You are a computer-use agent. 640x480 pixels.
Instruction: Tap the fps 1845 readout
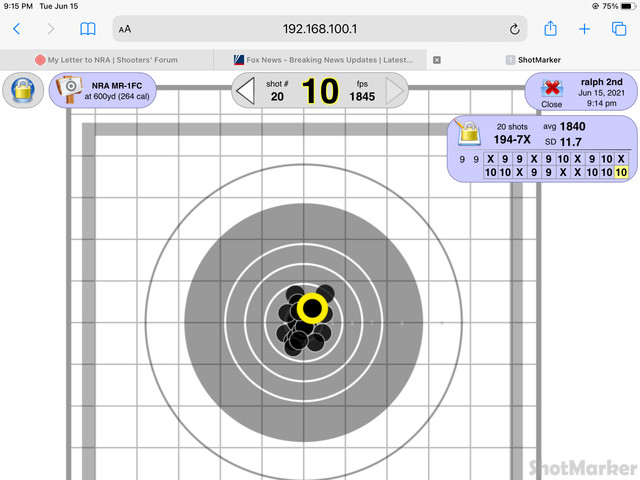click(x=362, y=91)
